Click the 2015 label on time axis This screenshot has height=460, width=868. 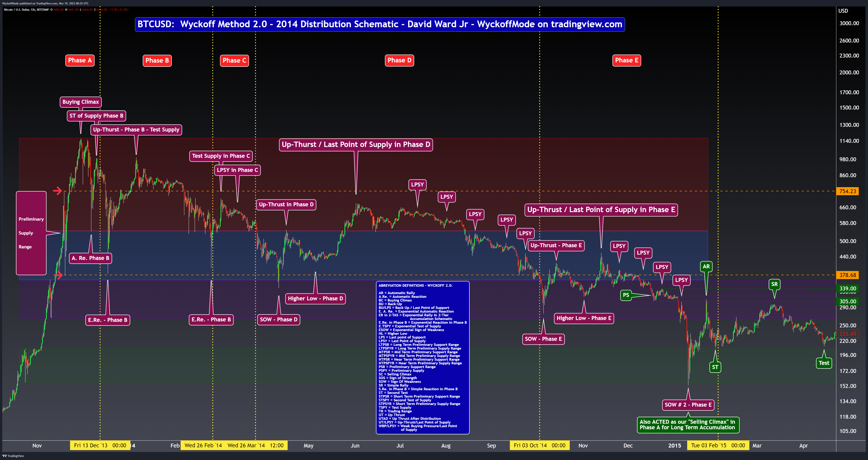674,445
